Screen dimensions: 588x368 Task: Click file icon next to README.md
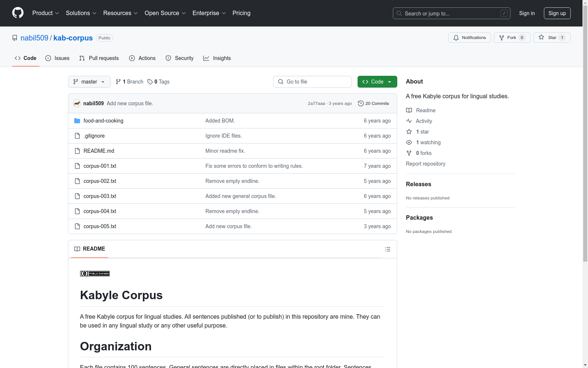[77, 151]
